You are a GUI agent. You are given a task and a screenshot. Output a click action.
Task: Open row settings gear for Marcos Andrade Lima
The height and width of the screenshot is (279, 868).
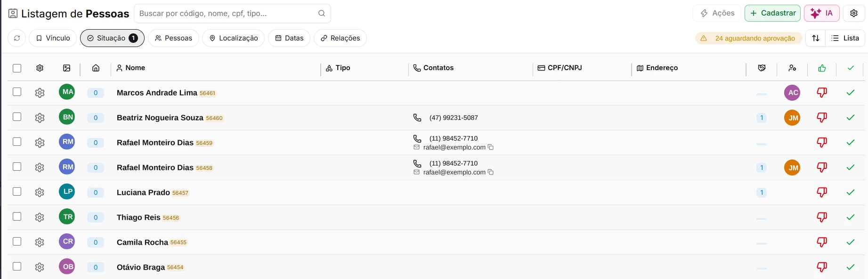click(40, 93)
